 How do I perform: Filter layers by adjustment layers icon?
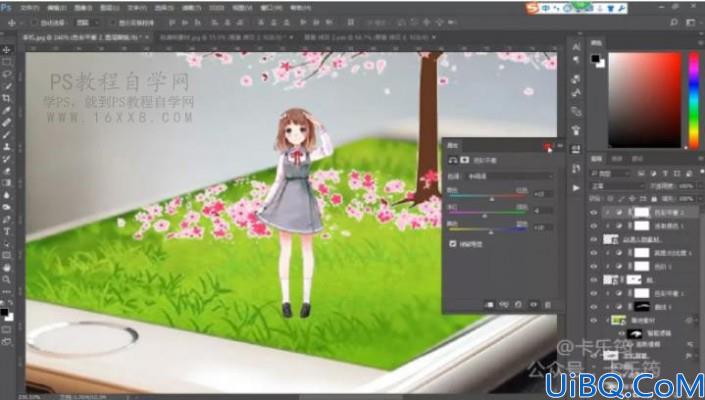click(653, 173)
